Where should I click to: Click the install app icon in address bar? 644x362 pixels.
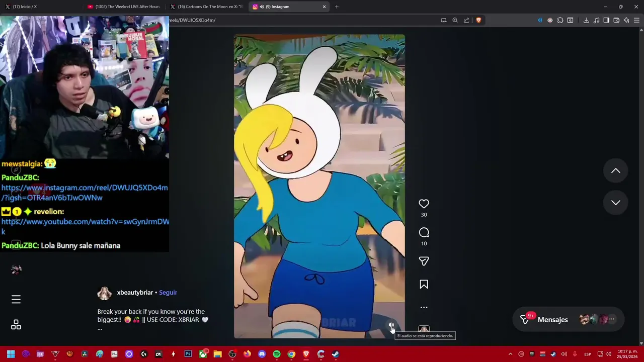(x=444, y=20)
